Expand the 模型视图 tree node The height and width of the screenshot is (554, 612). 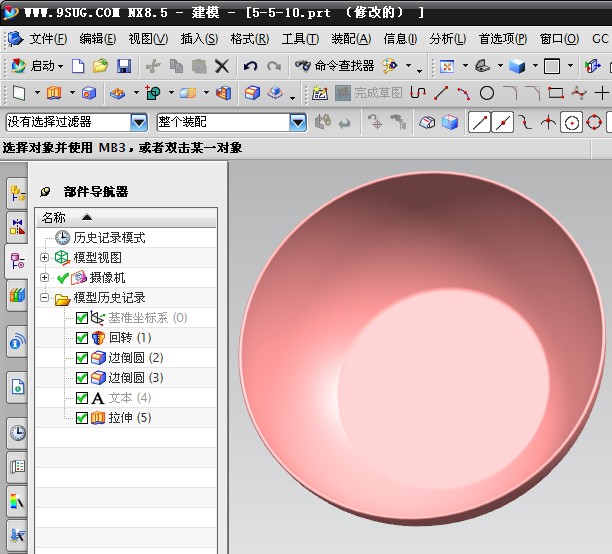[x=44, y=258]
